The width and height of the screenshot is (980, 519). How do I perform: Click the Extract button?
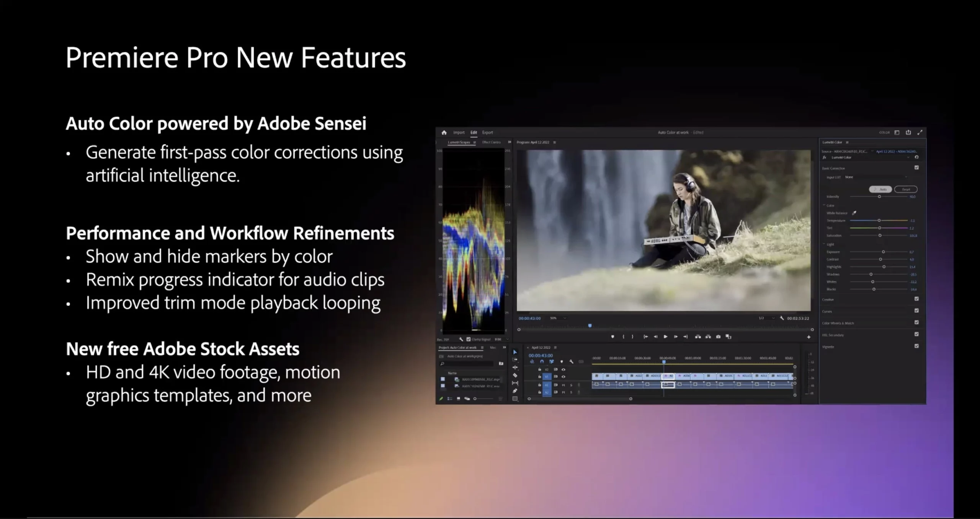tap(708, 337)
